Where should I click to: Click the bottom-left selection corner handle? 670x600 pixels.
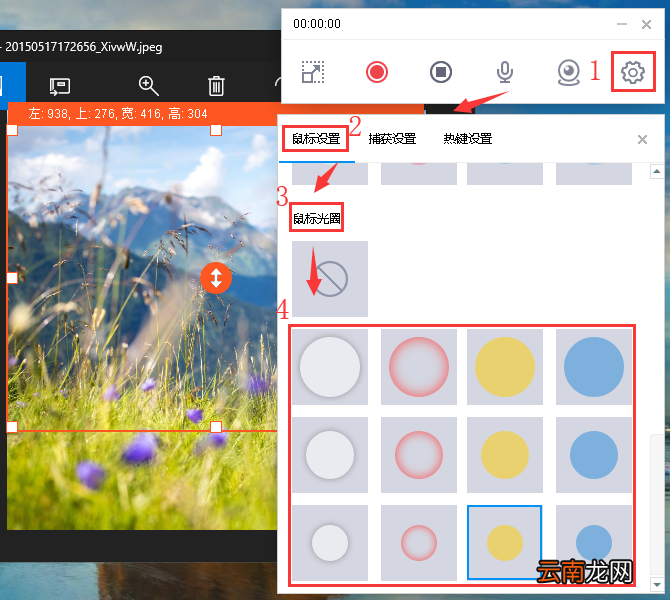[x=12, y=426]
